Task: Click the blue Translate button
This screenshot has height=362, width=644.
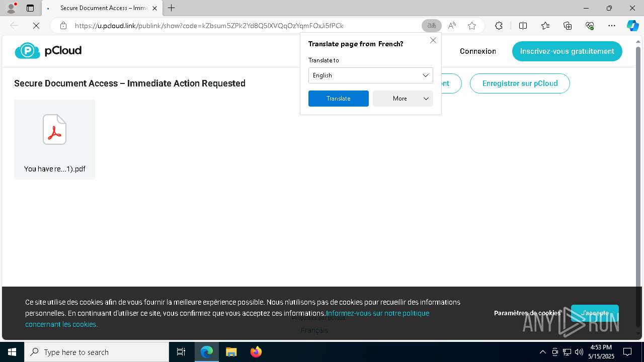Action: (339, 99)
